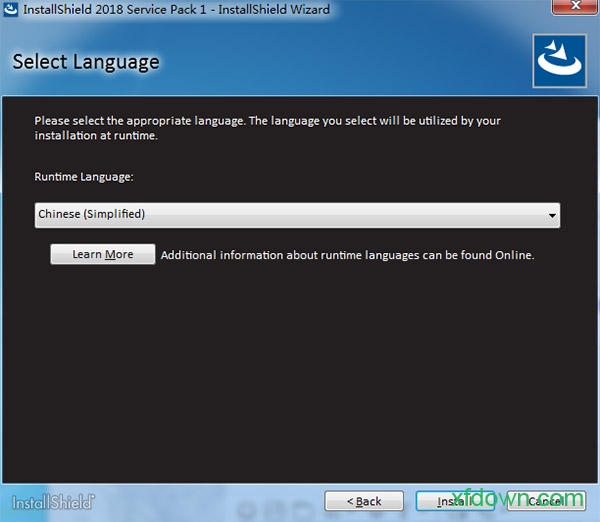
Task: Close the InstallShield Wizard window
Action: [574, 10]
